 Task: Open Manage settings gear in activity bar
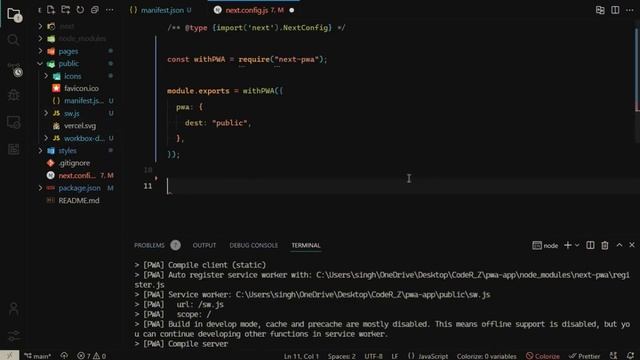[x=13, y=336]
